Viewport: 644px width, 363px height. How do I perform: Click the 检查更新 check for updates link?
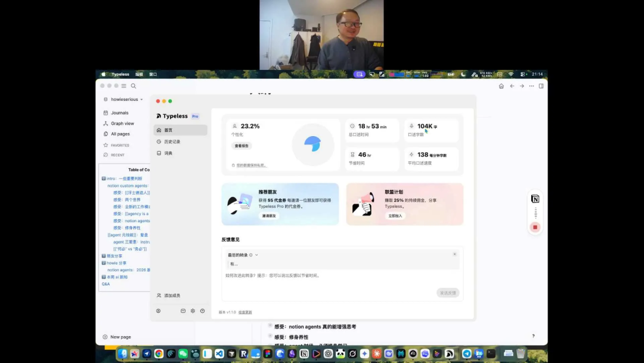point(245,312)
